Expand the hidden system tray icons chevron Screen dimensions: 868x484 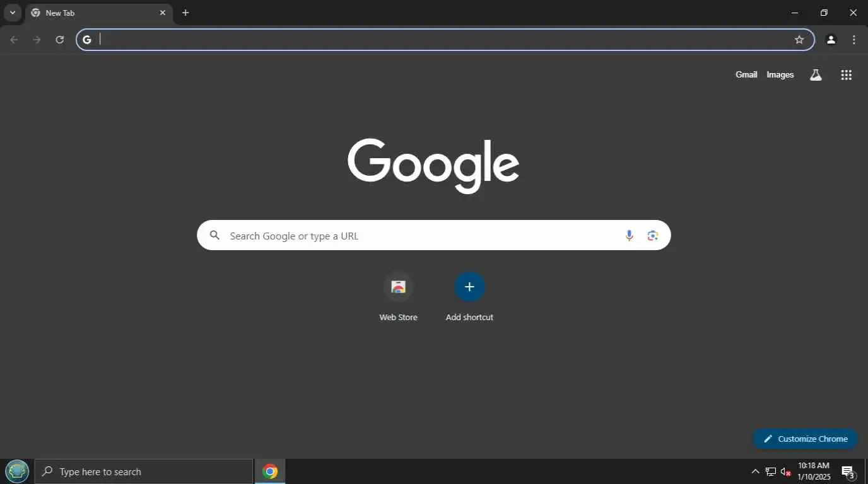pyautogui.click(x=755, y=471)
